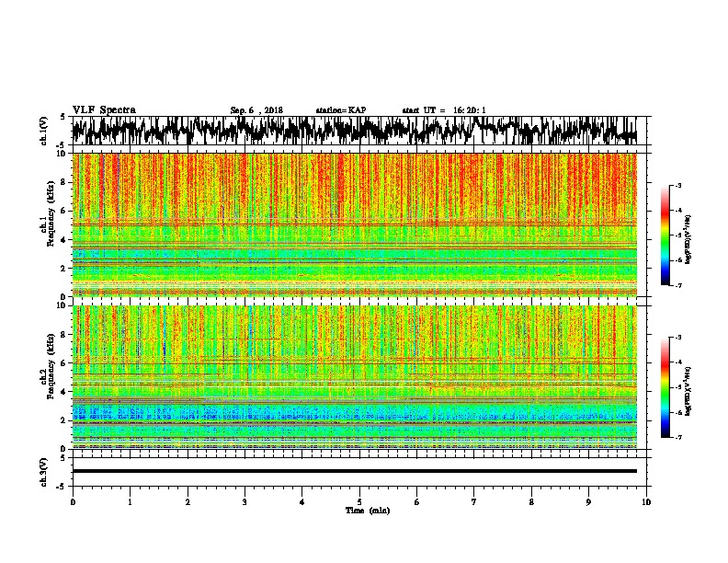728x563 pixels.
Task: Click time axis tick label "3"
Action: point(245,502)
